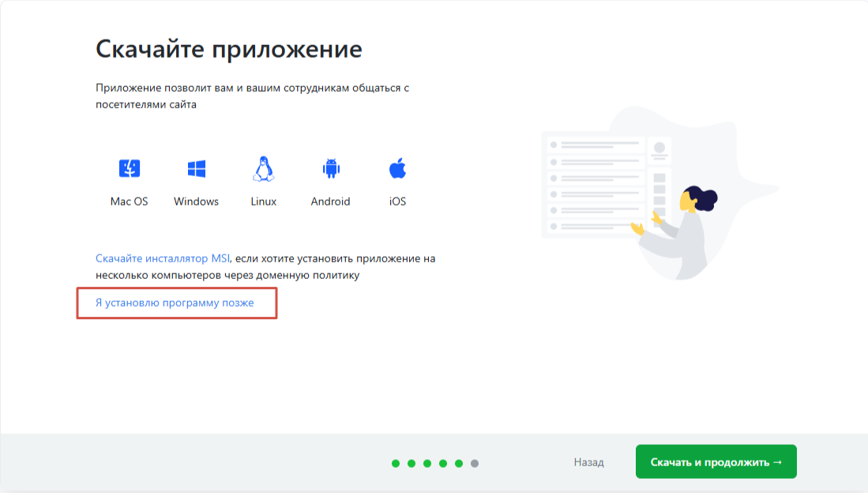Click the 'Скачайте приложение' heading
Viewport: 868px width, 493px height.
pyautogui.click(x=228, y=49)
